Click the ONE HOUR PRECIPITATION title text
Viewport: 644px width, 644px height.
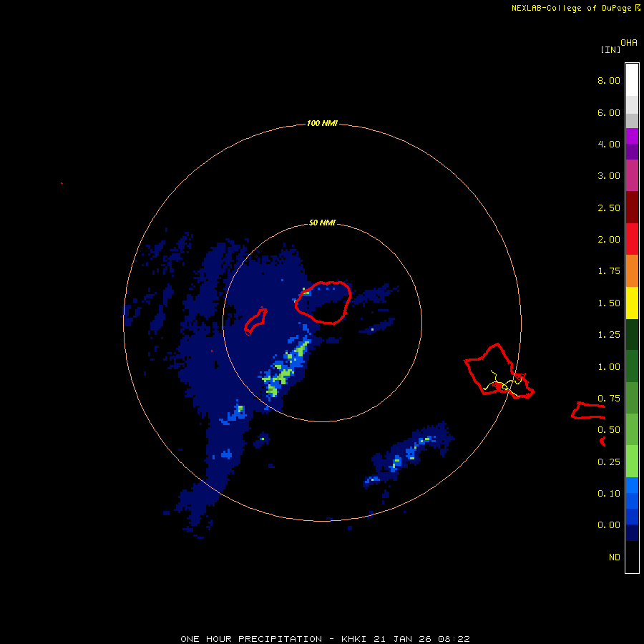tap(251, 639)
